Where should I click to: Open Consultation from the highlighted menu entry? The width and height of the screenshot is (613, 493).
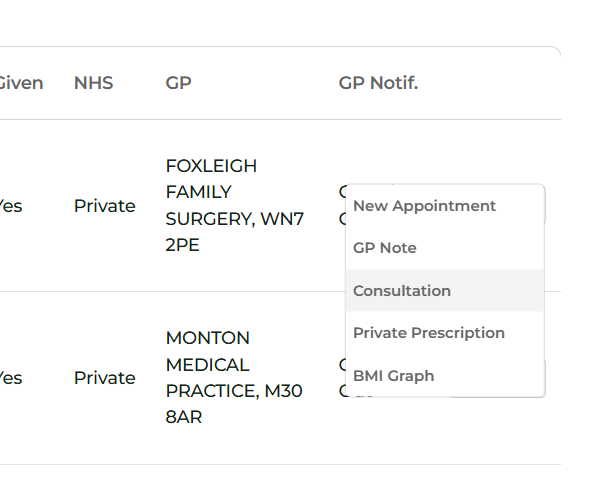point(402,291)
